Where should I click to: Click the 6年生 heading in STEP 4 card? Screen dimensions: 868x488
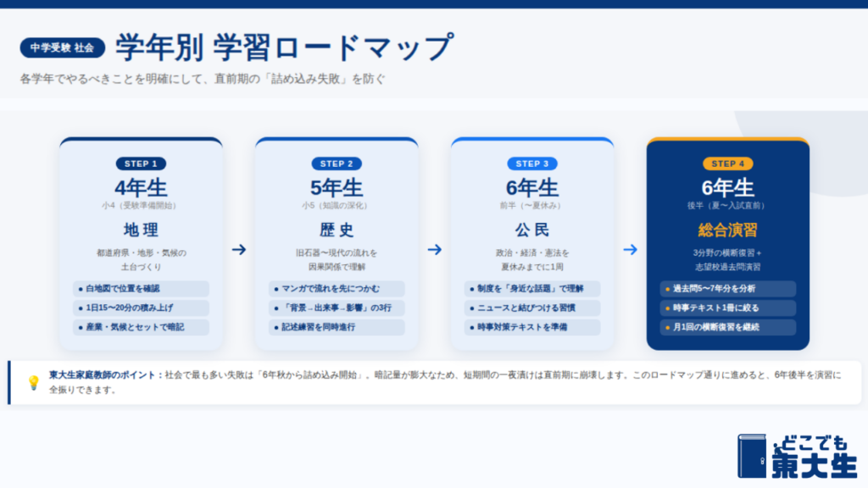coord(728,188)
